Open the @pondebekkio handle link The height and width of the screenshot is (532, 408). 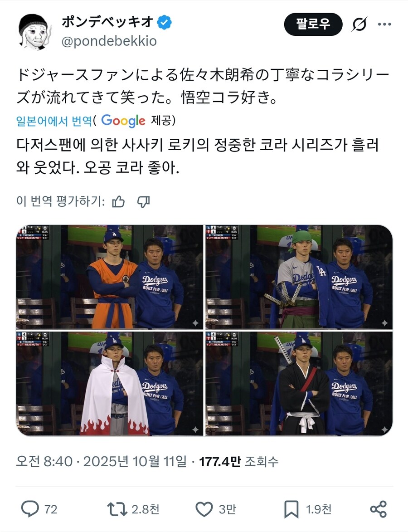click(109, 41)
